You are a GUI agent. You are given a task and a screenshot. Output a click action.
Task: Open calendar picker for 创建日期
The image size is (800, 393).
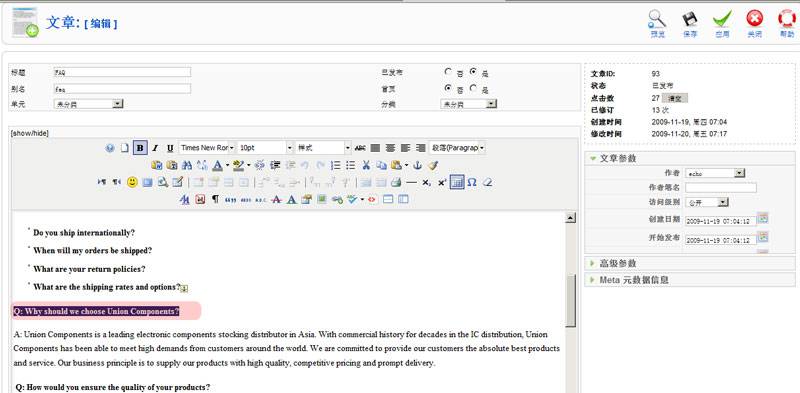click(x=763, y=218)
